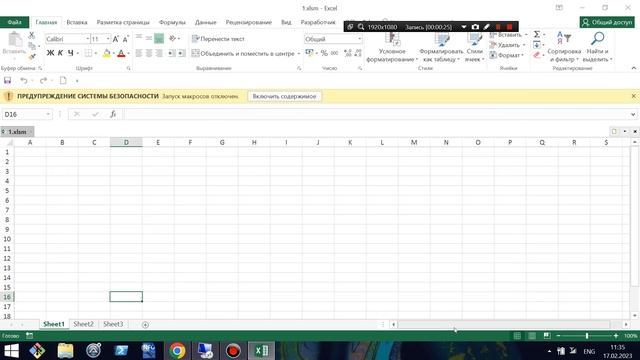Open the Windows Start menu

tap(11, 351)
